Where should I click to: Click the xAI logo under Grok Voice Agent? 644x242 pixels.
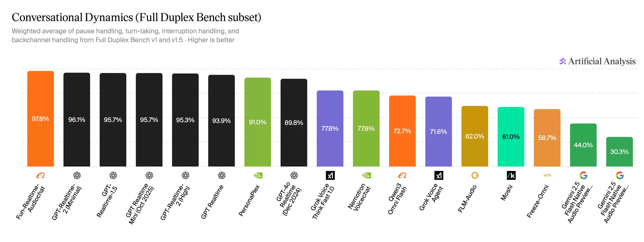click(x=439, y=175)
